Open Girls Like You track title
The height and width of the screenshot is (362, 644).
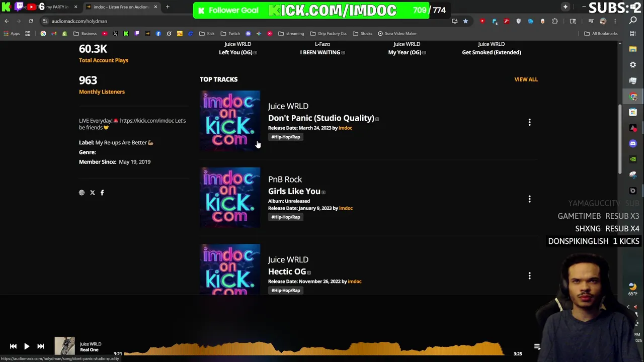pos(294,191)
